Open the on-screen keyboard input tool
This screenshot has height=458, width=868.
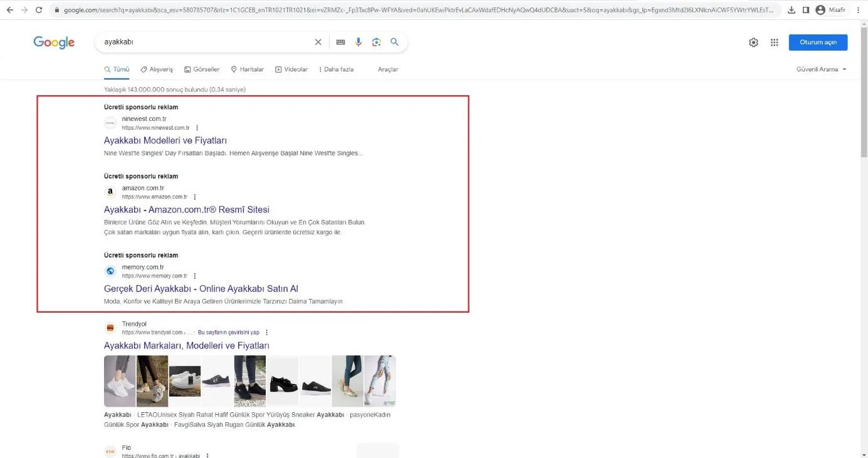(x=340, y=42)
